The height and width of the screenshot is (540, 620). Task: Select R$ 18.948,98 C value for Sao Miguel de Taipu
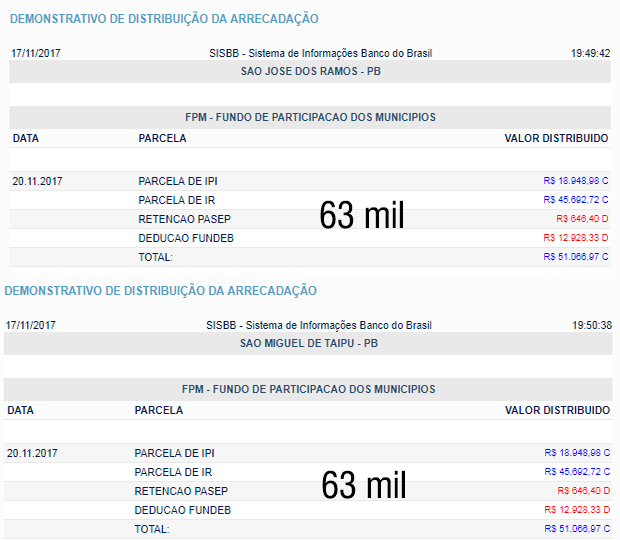pyautogui.click(x=577, y=453)
